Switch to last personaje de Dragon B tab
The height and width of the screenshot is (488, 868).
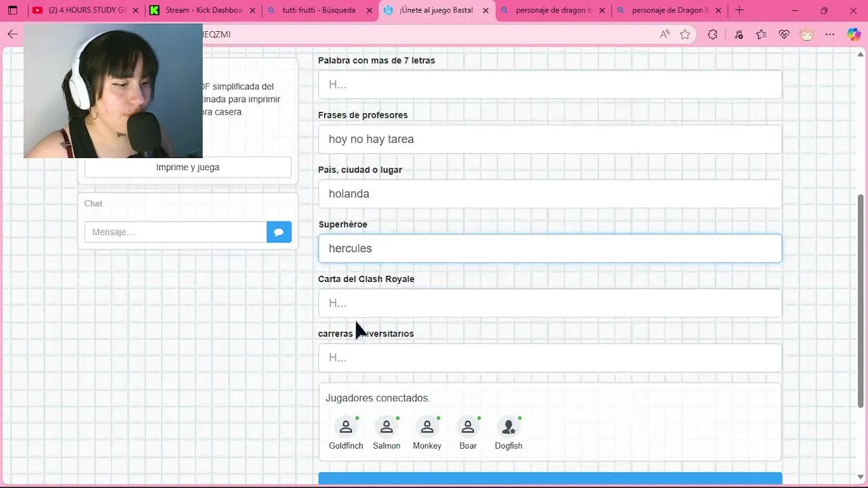pos(669,10)
